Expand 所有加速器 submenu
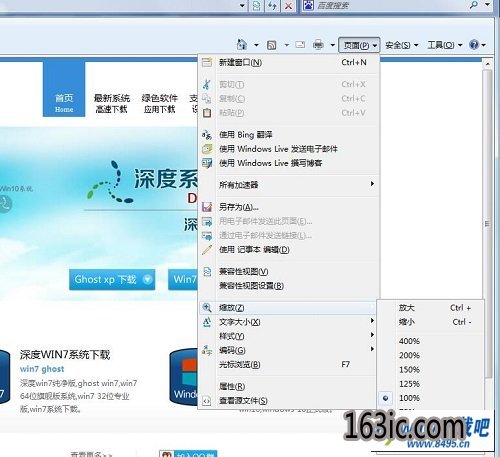The image size is (500, 457). 289,185
